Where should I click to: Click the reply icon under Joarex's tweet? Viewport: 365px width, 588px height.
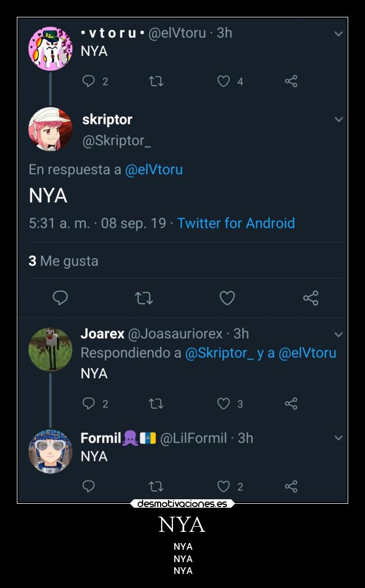[88, 403]
